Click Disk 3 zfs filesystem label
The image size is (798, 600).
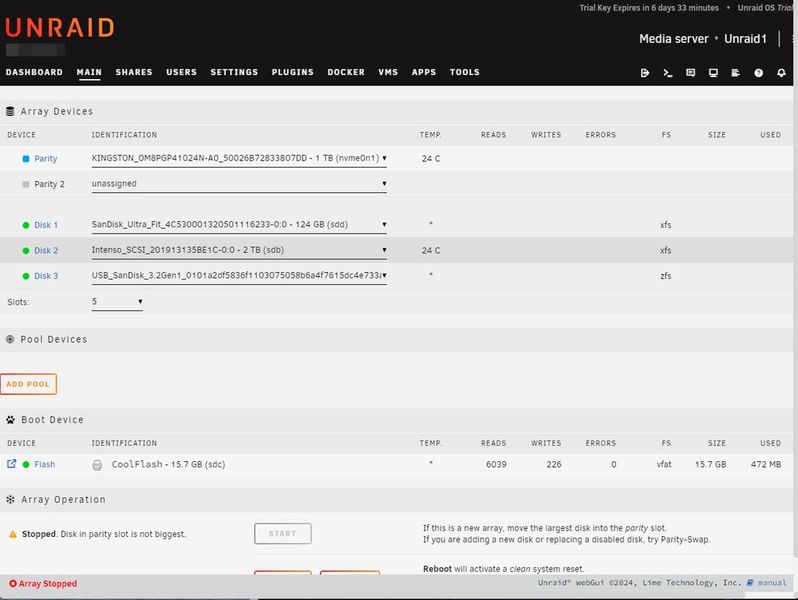tap(666, 276)
